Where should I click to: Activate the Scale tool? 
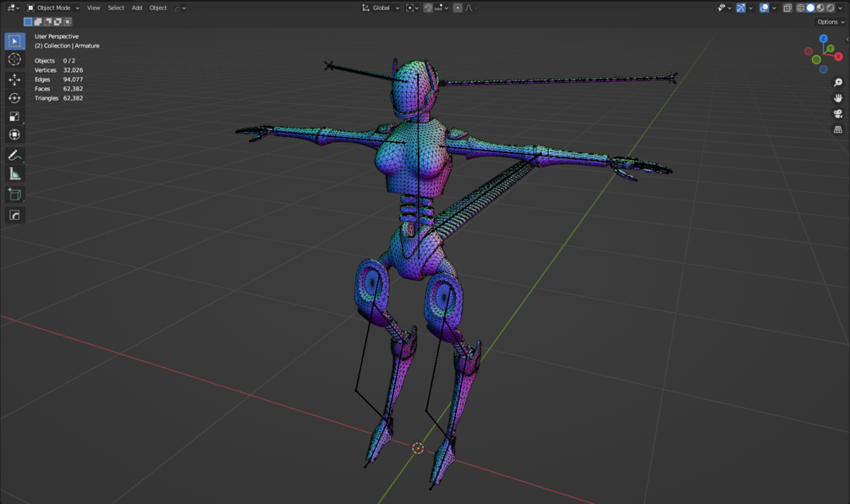coord(14,117)
